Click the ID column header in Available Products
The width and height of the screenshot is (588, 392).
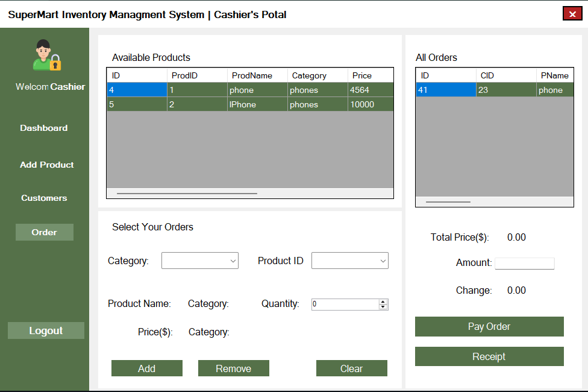[x=137, y=75]
